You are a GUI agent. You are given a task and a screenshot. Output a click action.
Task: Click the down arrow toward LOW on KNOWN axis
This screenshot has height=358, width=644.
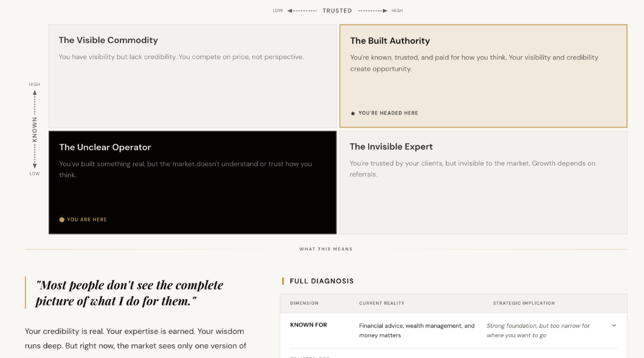tap(35, 156)
